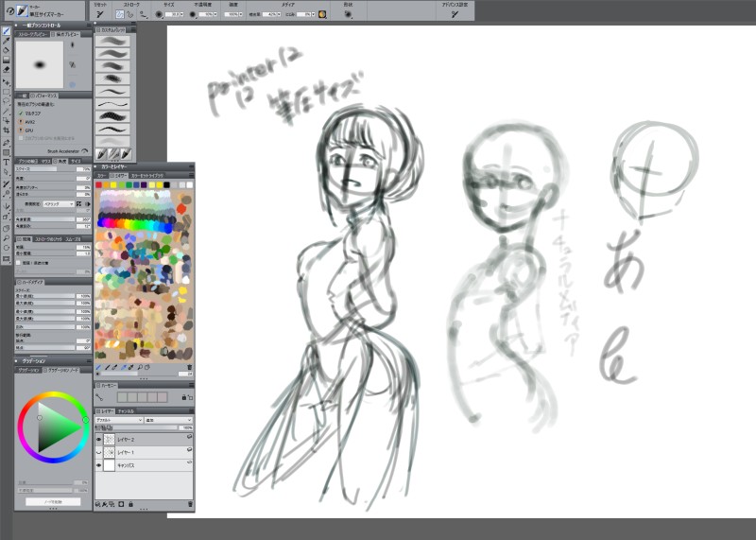This screenshot has height=540, width=756.
Task: Create a layer mask from the Layers panel
Action: (x=121, y=504)
